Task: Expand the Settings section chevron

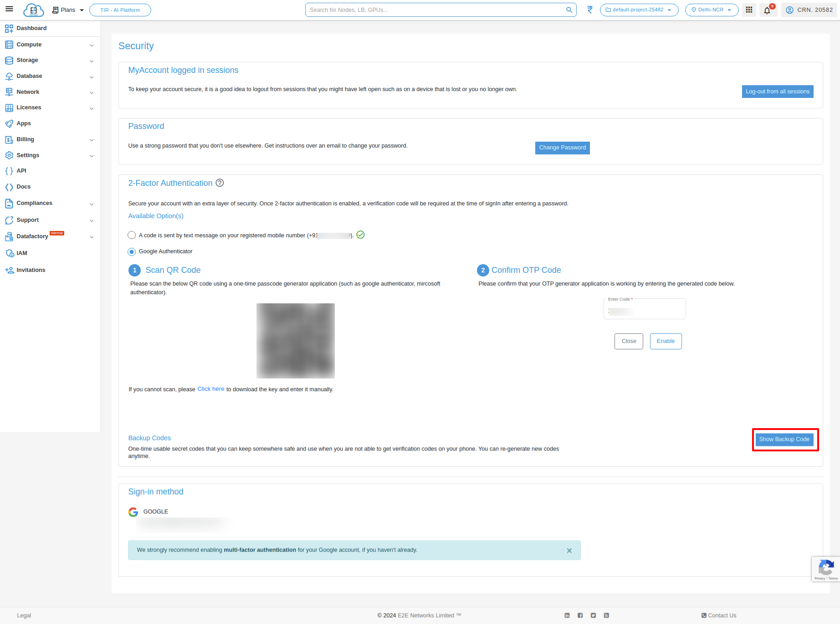Action: (x=92, y=156)
